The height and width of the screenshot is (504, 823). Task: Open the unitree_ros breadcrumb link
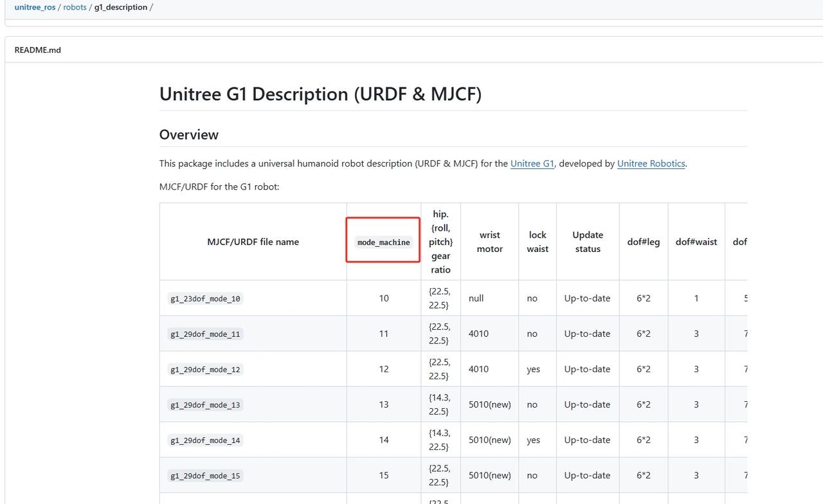click(x=35, y=8)
